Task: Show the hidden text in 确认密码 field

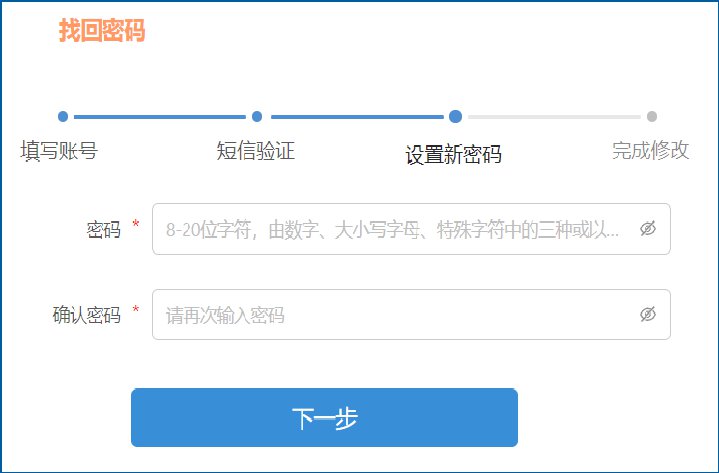Action: pos(647,315)
